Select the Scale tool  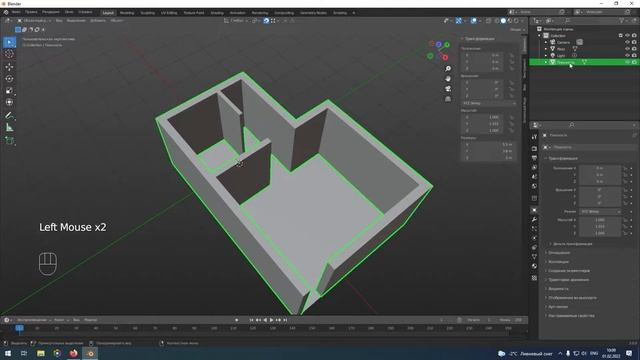pyautogui.click(x=9, y=91)
